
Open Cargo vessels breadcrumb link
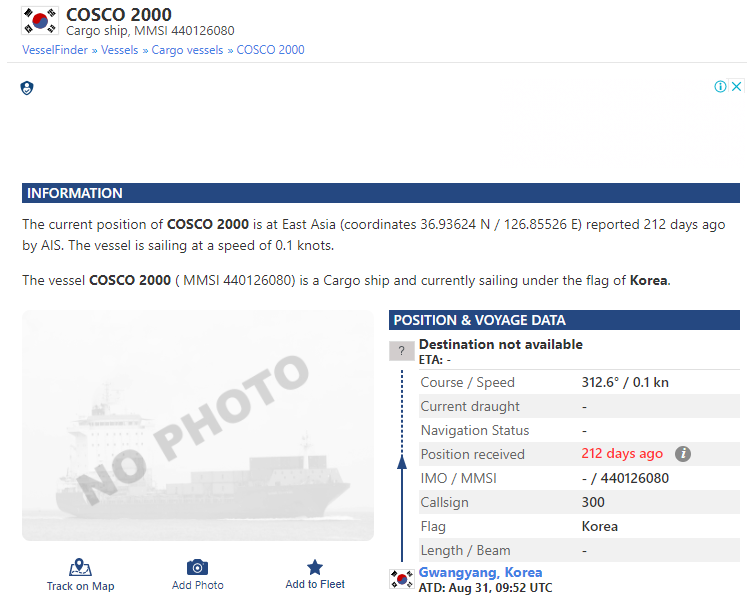pos(187,50)
